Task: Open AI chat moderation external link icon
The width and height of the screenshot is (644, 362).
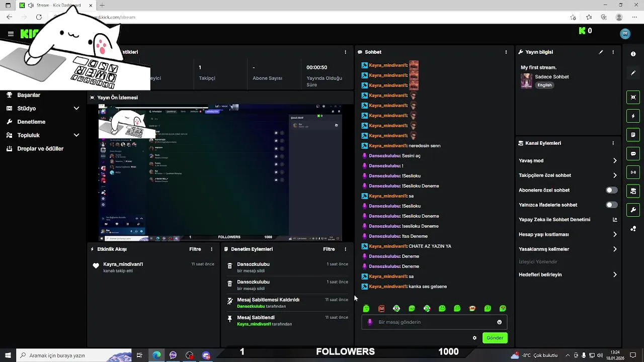Action: pos(614,220)
